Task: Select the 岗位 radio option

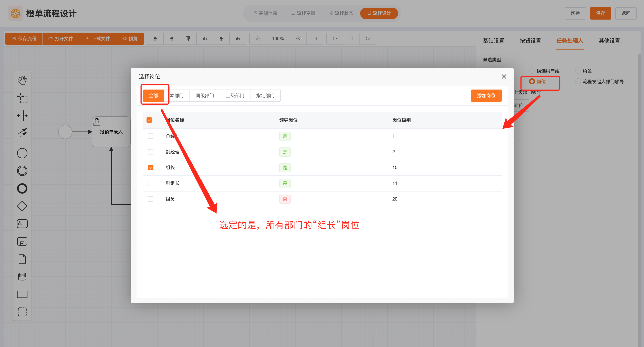Action: 537,81
